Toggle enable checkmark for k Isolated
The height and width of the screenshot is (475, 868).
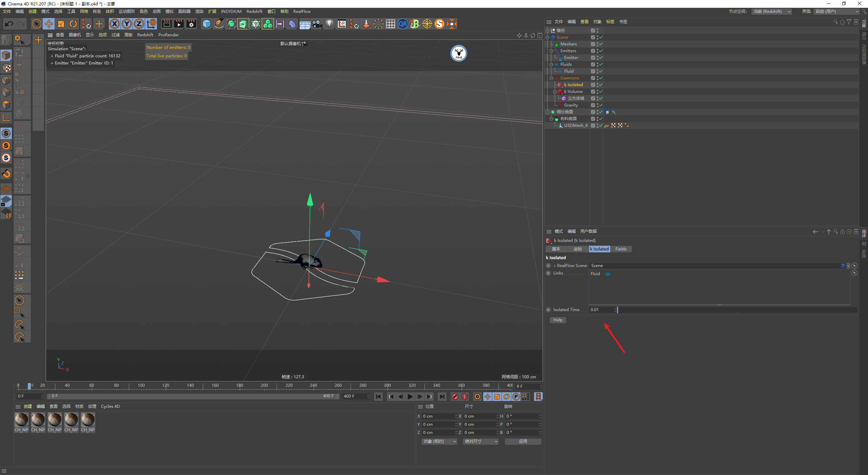pos(601,85)
